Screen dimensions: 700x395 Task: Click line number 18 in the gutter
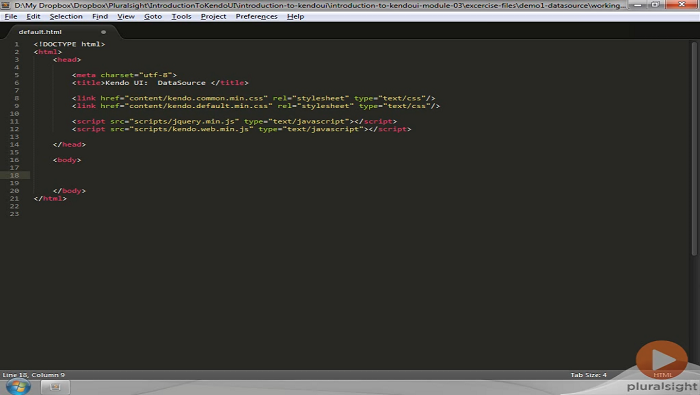pos(14,175)
